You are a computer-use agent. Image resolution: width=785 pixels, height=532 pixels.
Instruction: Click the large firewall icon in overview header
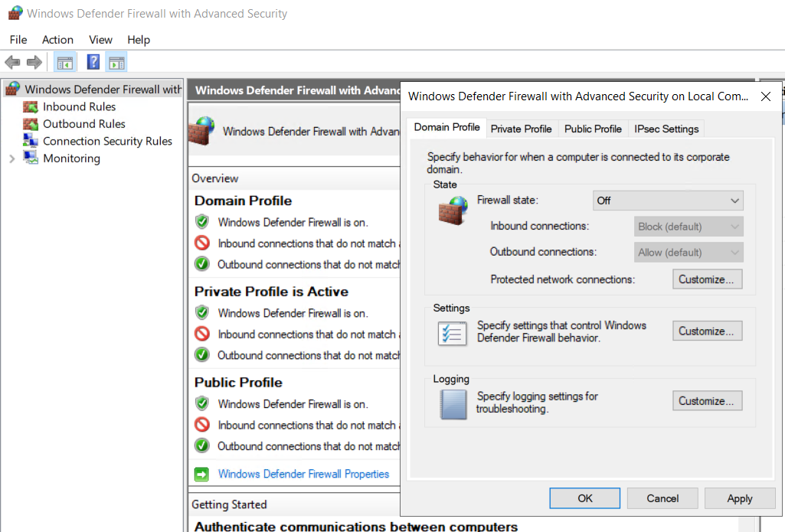201,131
